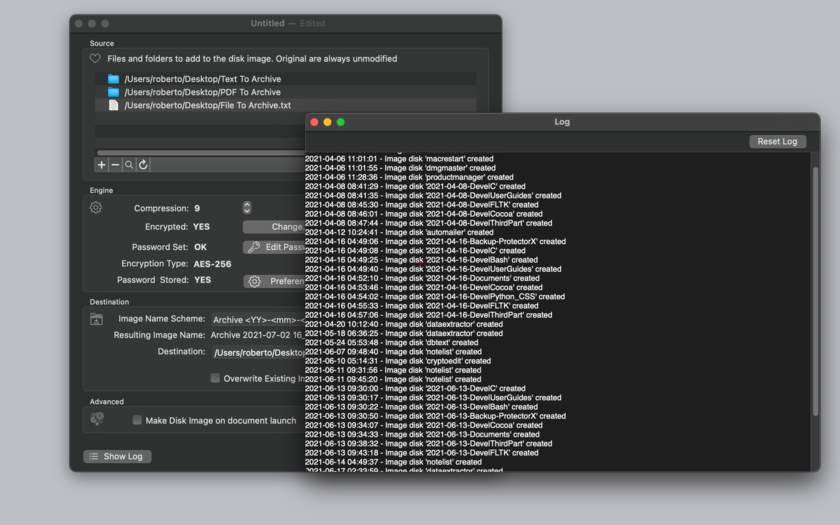Click the folder icon in Destination section
The height and width of the screenshot is (525, 840).
point(96,319)
